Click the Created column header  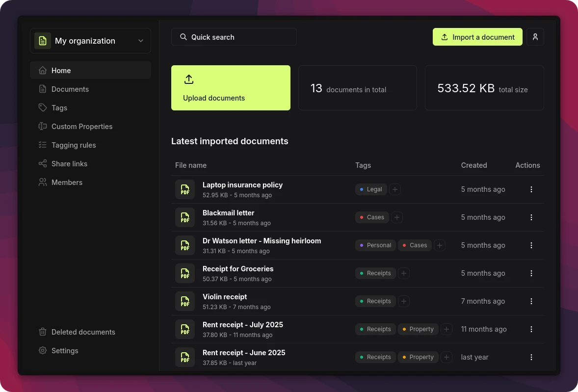[x=473, y=165]
